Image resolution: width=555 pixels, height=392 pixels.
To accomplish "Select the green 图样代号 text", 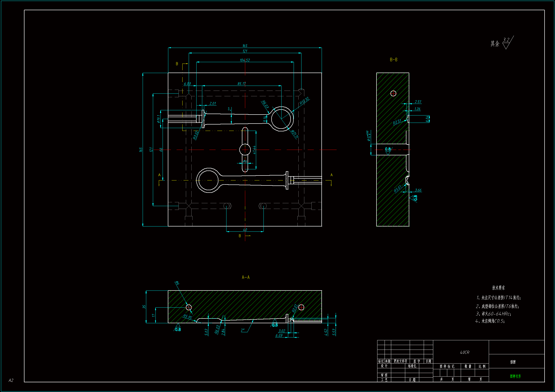I will (515, 376).
